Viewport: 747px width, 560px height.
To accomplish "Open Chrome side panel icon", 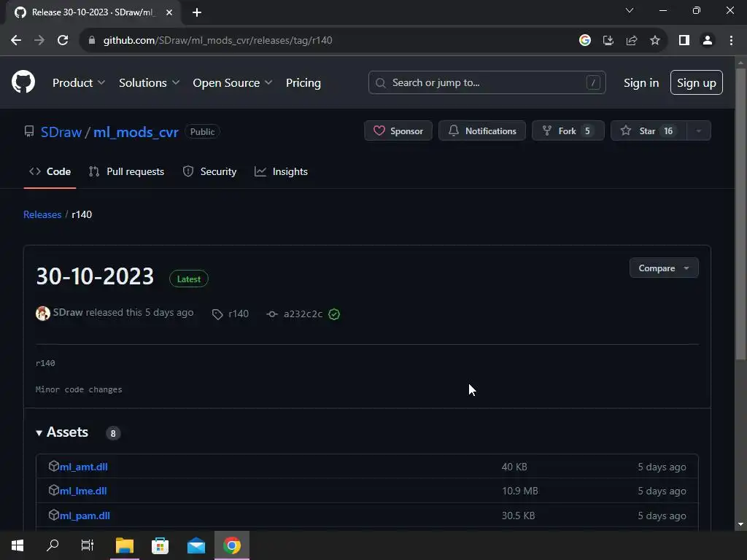I will click(x=684, y=41).
